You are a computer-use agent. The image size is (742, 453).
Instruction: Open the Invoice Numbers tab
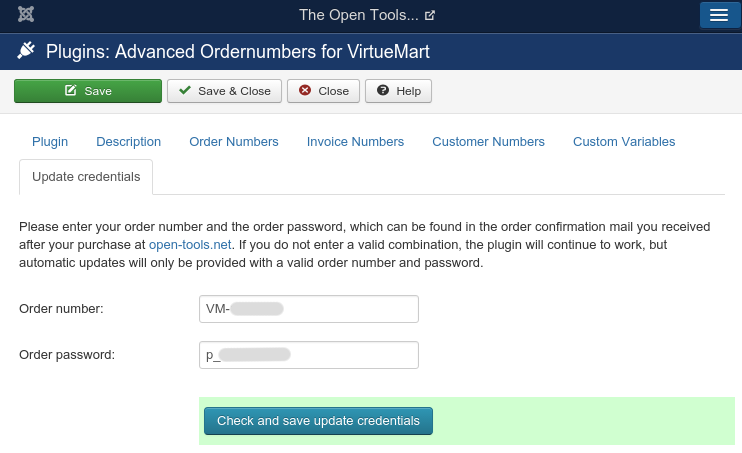pos(355,142)
